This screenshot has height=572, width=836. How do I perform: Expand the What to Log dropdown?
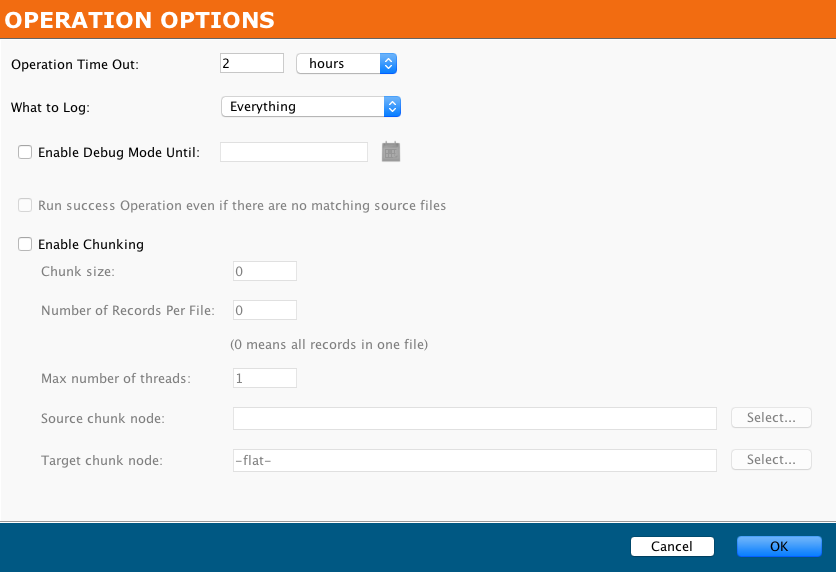tap(310, 107)
